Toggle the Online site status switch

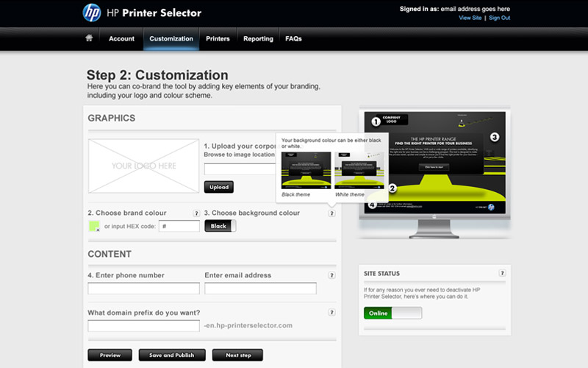[x=392, y=314]
